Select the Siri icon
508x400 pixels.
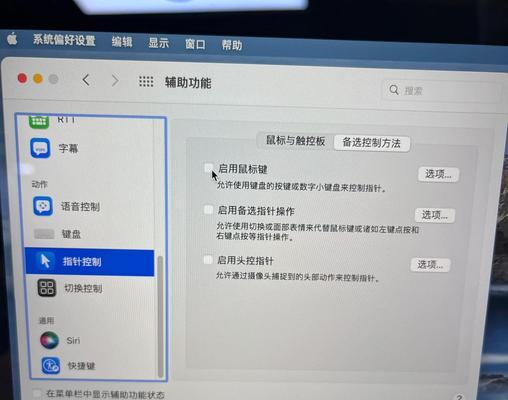click(49, 340)
